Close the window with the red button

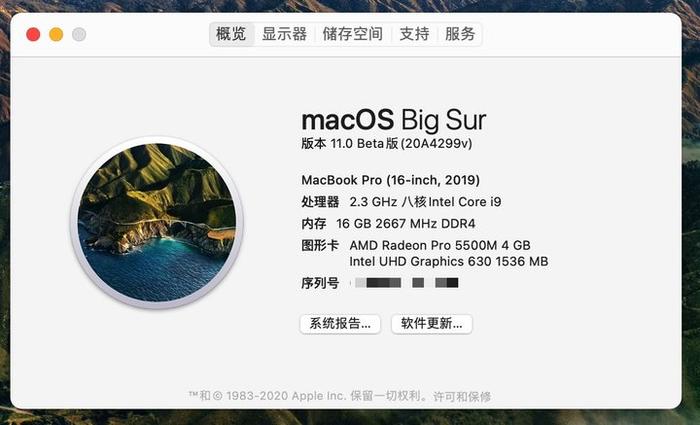33,34
